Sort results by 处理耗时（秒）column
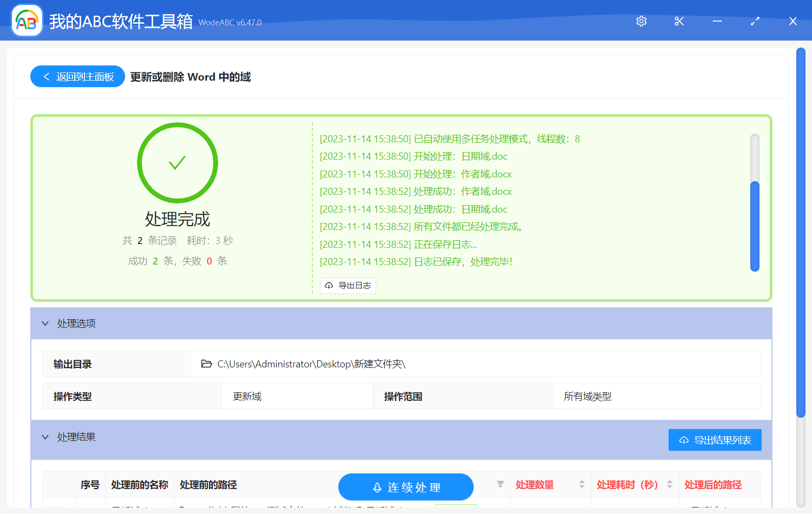 (x=670, y=484)
